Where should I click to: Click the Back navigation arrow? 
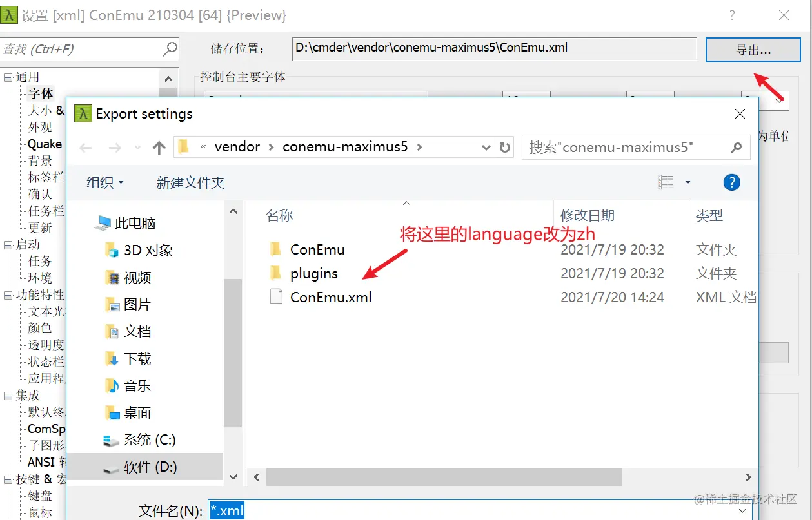86,148
